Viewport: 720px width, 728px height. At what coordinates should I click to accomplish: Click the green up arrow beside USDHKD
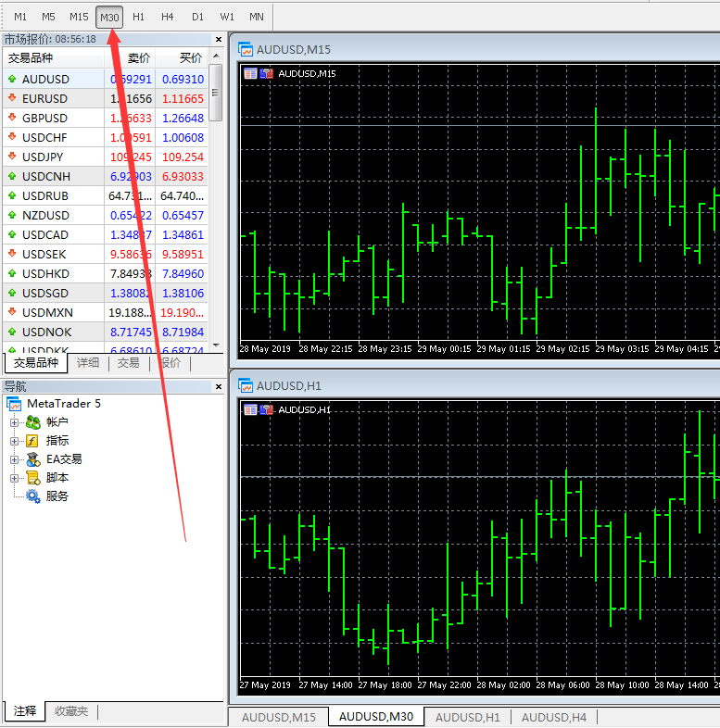(x=12, y=273)
